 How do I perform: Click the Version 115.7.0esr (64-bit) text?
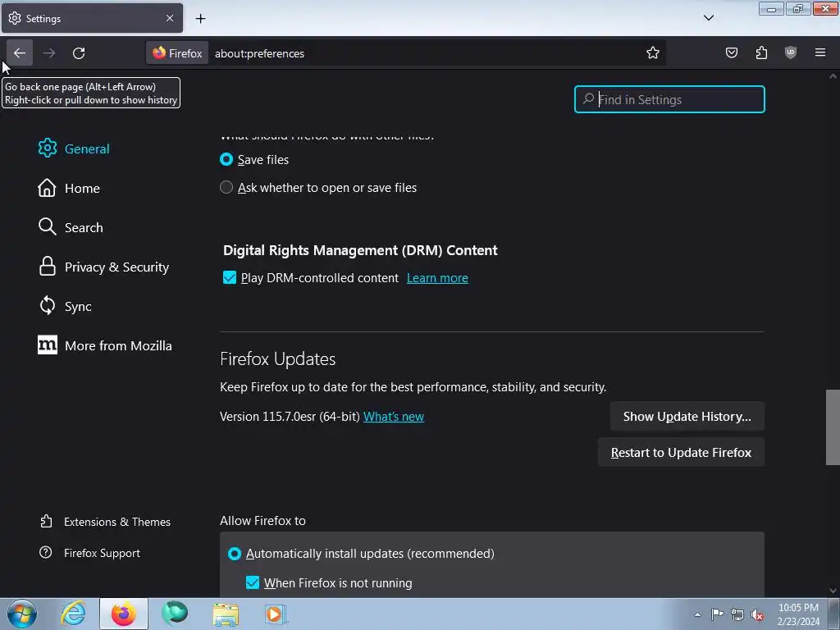coord(290,416)
